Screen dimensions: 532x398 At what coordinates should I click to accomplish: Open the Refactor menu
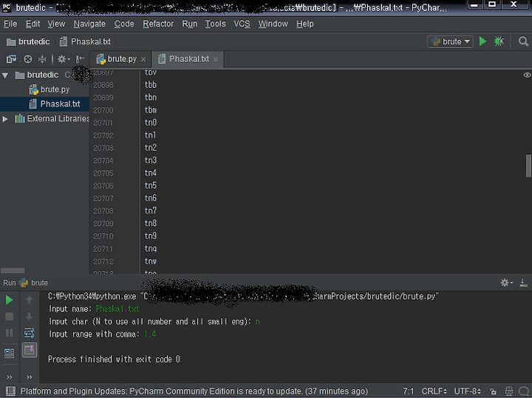click(x=158, y=24)
